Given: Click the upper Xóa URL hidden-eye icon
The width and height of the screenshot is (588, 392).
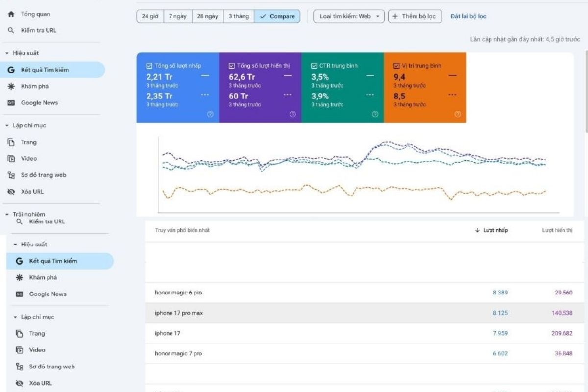Looking at the screenshot, I should point(11,192).
